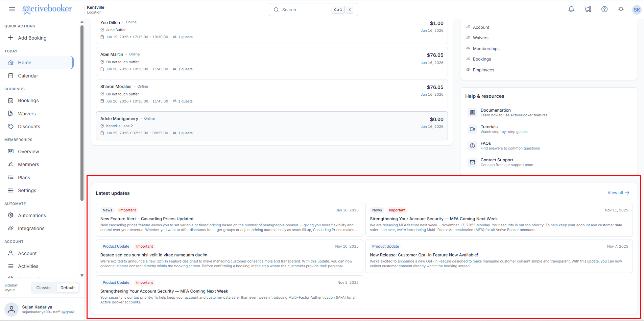
Task: Open the Abel Martin booking
Action: click(272, 62)
